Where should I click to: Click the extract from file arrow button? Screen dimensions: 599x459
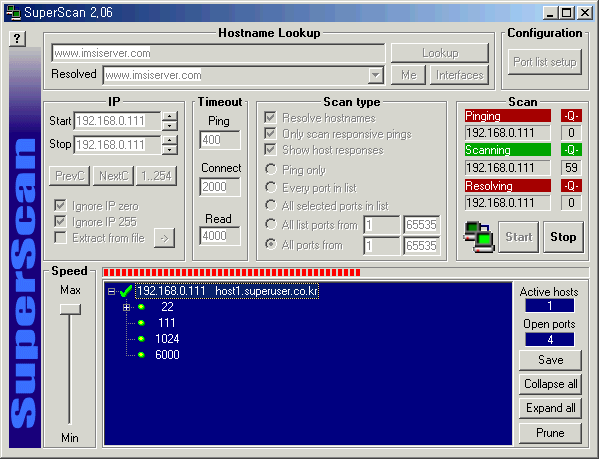coord(165,238)
